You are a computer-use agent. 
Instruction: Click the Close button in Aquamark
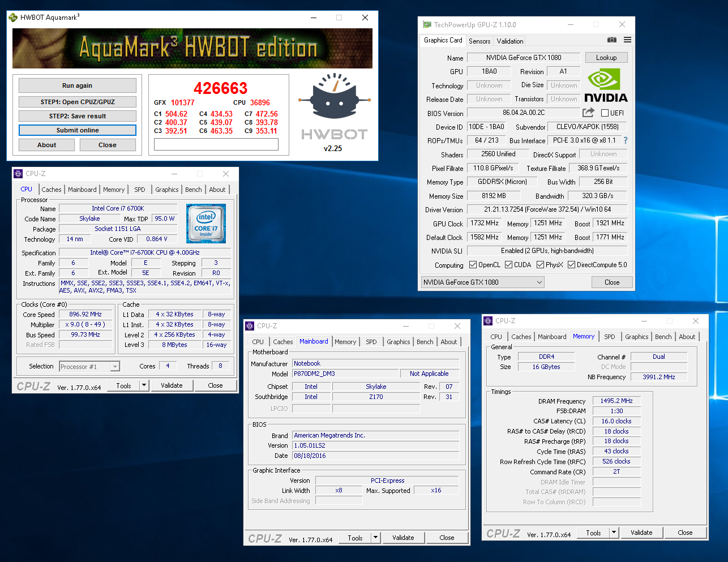(x=108, y=145)
